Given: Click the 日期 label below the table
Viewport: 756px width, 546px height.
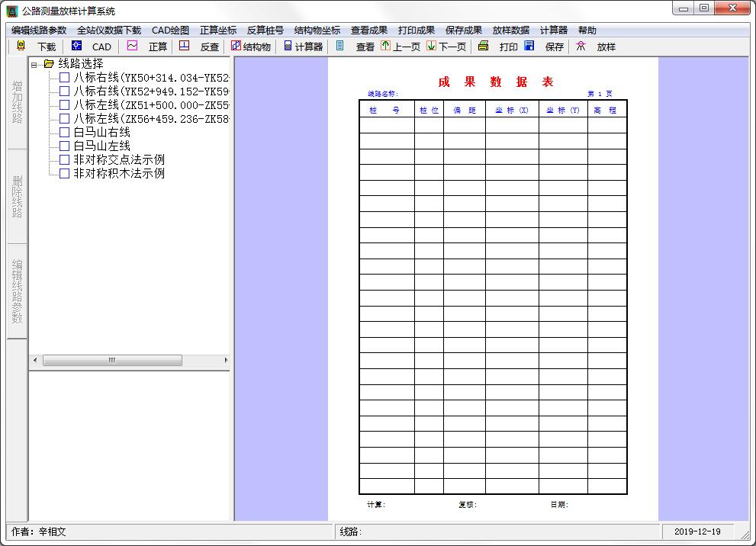Looking at the screenshot, I should tap(559, 505).
